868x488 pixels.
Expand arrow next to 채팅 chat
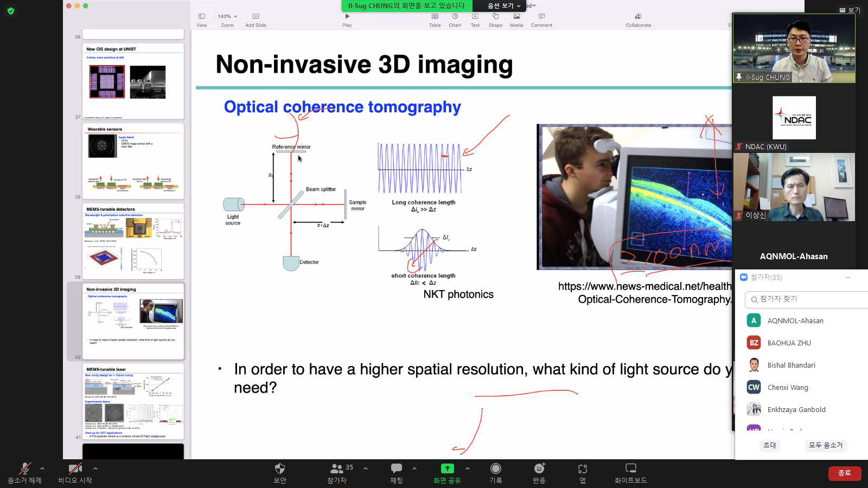point(414,468)
